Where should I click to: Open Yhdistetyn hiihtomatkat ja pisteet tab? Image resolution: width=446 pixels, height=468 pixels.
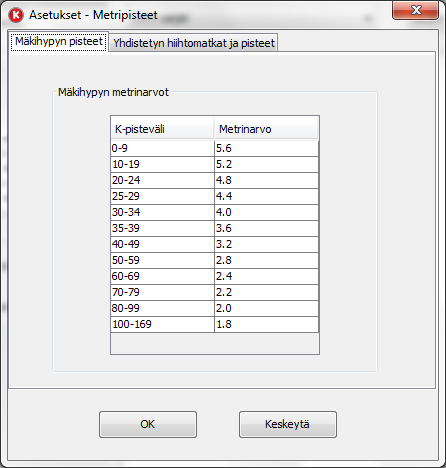point(194,43)
